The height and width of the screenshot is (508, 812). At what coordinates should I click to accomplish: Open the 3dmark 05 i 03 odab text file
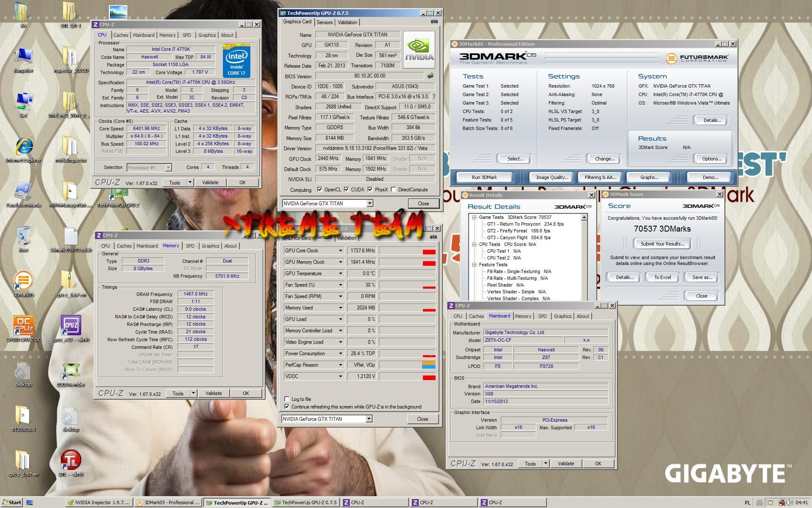point(71,239)
